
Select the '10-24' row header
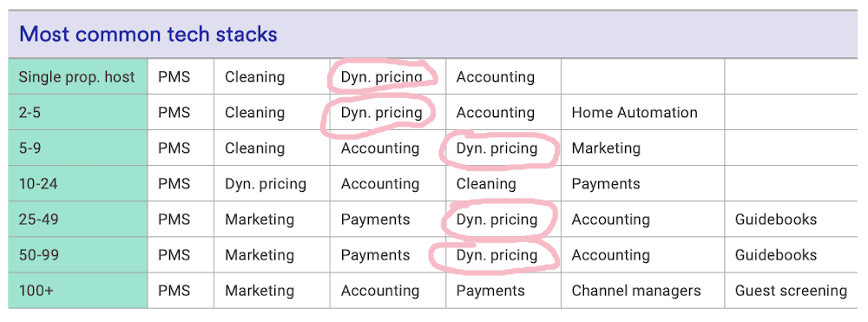click(78, 183)
